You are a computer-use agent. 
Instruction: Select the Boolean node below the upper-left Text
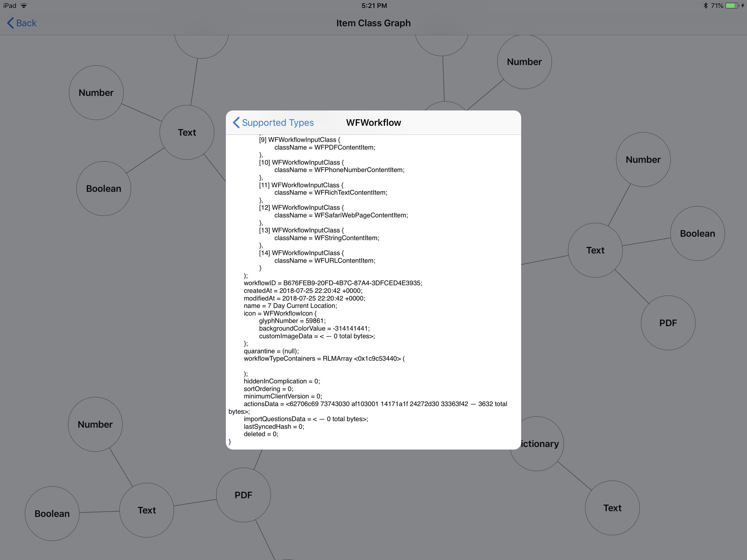[104, 188]
